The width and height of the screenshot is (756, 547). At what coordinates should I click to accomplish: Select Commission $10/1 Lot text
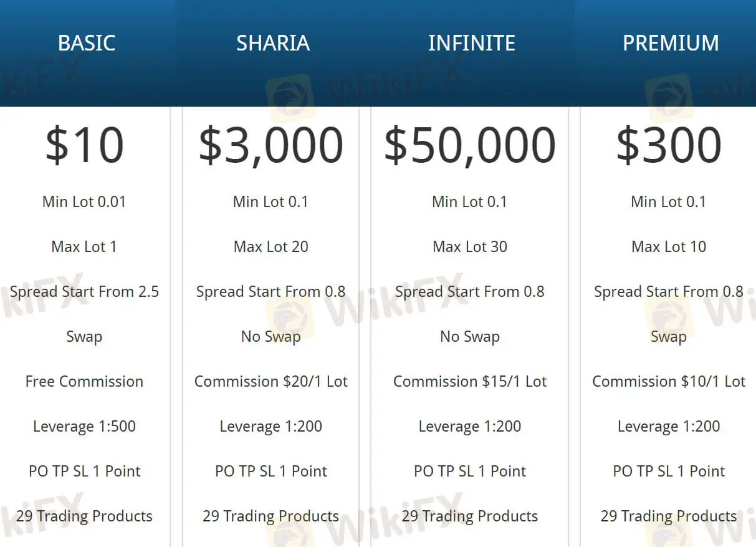[669, 382]
